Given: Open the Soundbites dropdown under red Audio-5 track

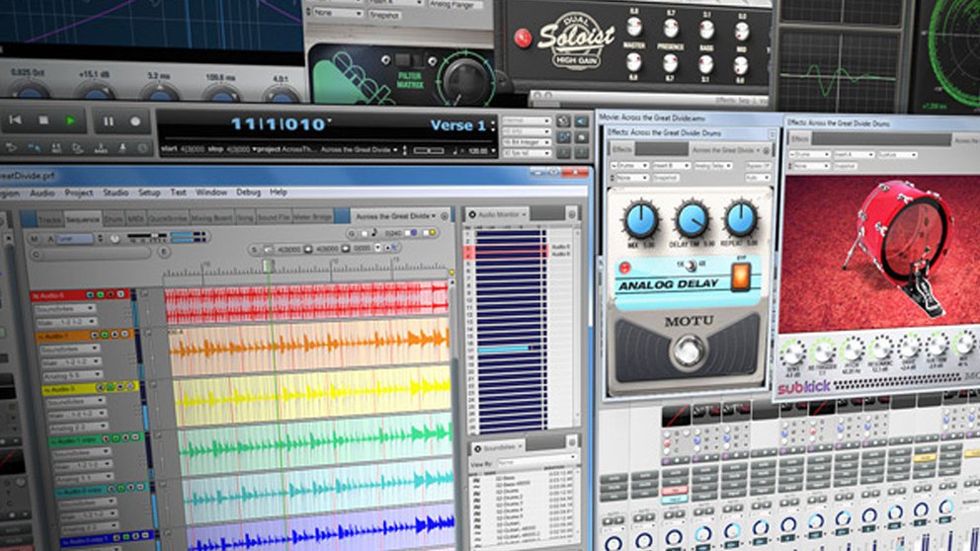Looking at the screenshot, I should (64, 309).
